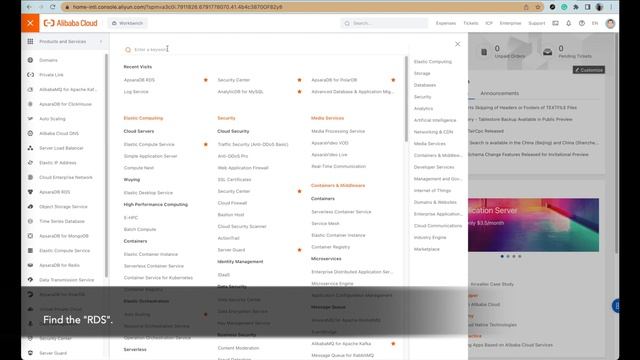Close the products panel with the X
Viewport: 640px width, 360px height.
point(458,44)
